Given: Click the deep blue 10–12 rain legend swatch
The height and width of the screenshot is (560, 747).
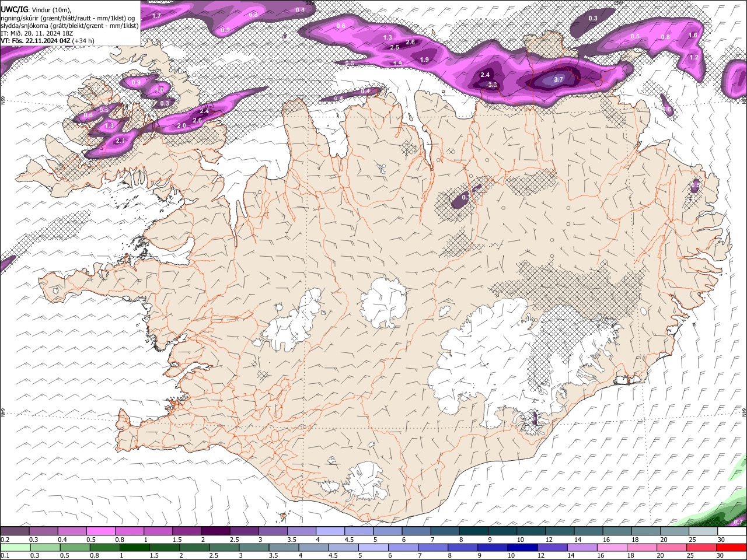Looking at the screenshot, I should pyautogui.click(x=522, y=548).
